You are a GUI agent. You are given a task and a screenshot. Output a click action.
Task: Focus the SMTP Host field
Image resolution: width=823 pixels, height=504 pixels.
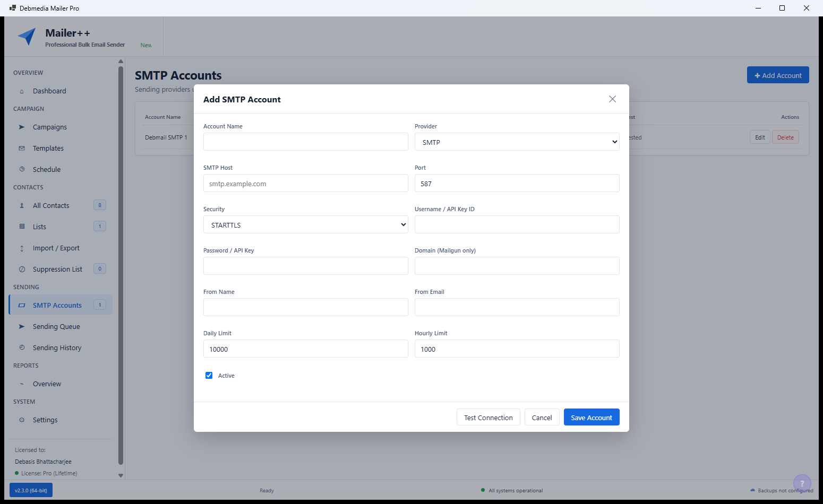[x=305, y=183]
